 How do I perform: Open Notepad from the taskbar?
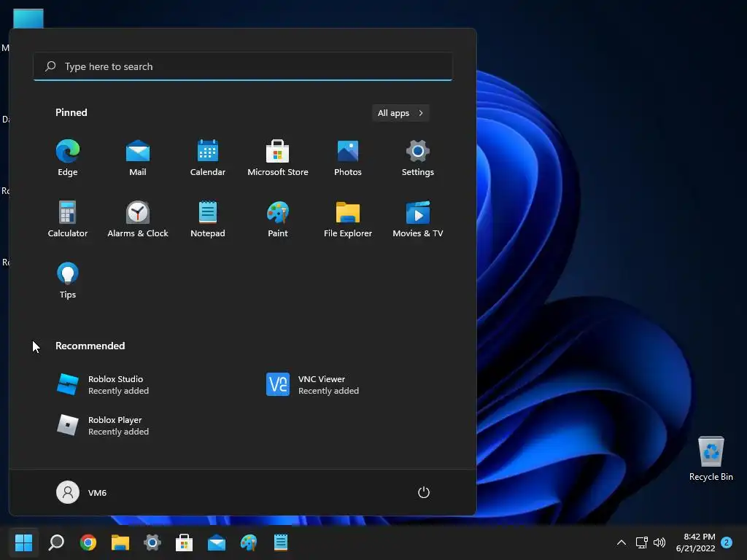[x=281, y=542]
